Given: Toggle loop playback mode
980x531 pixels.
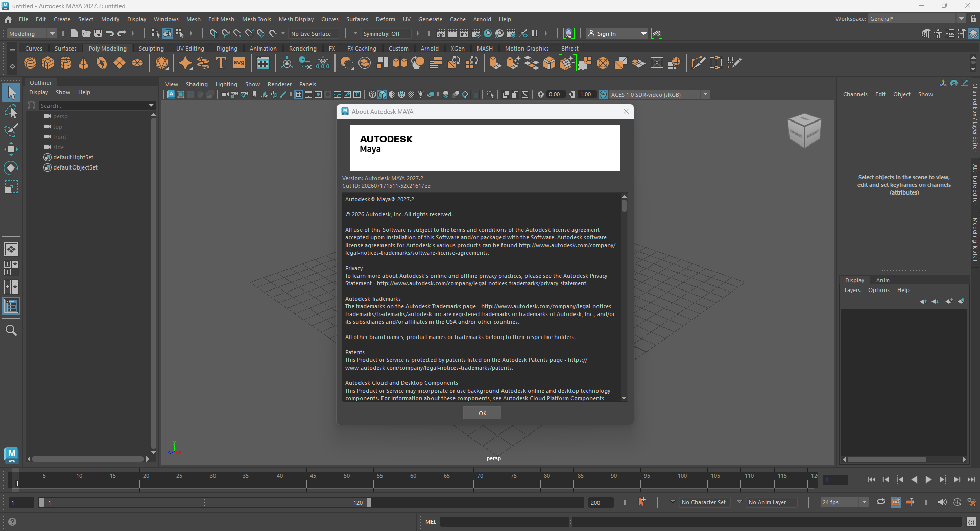Looking at the screenshot, I should click(x=881, y=502).
